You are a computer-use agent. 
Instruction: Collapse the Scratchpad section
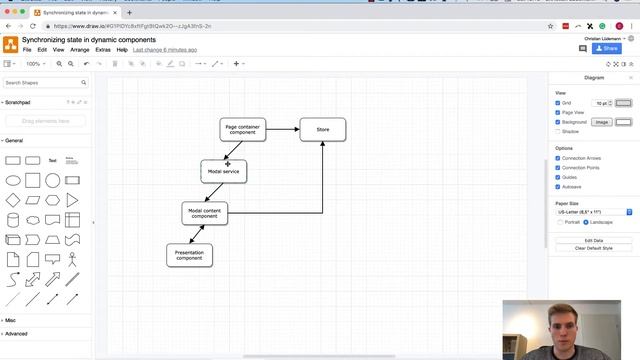pyautogui.click(x=18, y=102)
